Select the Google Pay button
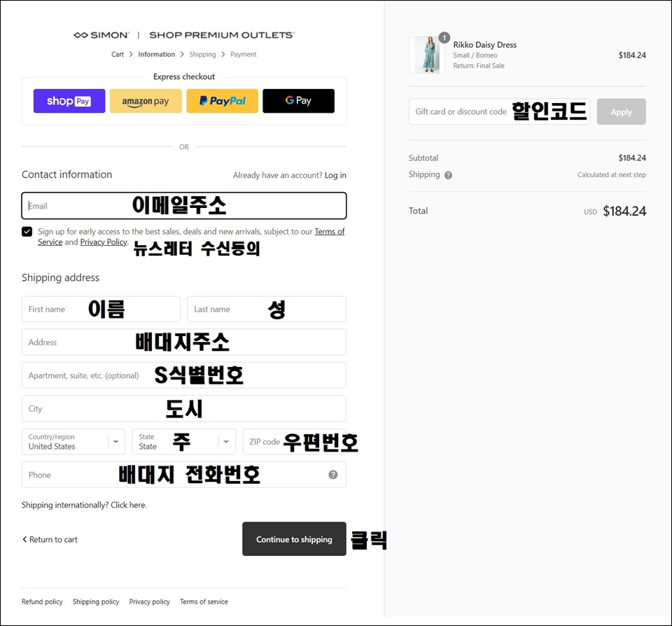672x626 pixels. (298, 101)
